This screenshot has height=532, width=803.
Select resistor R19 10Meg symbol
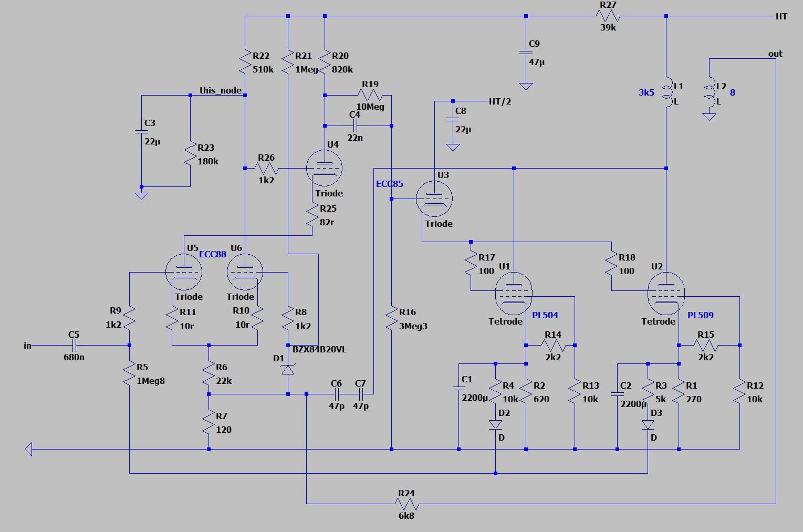tap(370, 95)
